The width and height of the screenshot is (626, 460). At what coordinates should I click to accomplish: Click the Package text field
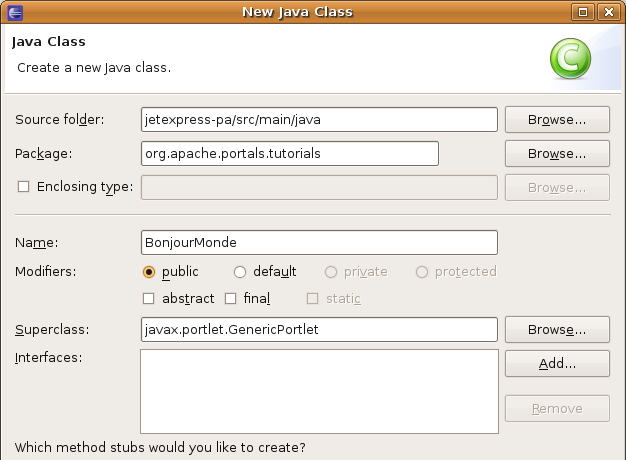[290, 153]
